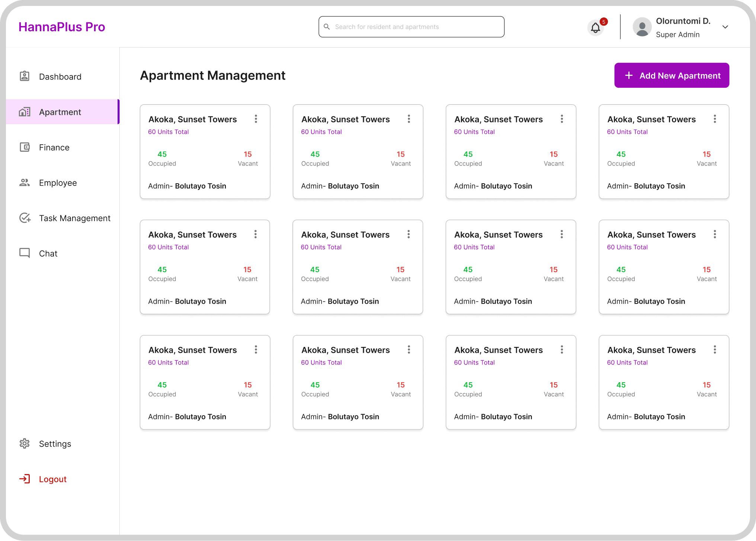Image resolution: width=756 pixels, height=541 pixels.
Task: Click the Chat bubble icon
Action: [x=25, y=253]
